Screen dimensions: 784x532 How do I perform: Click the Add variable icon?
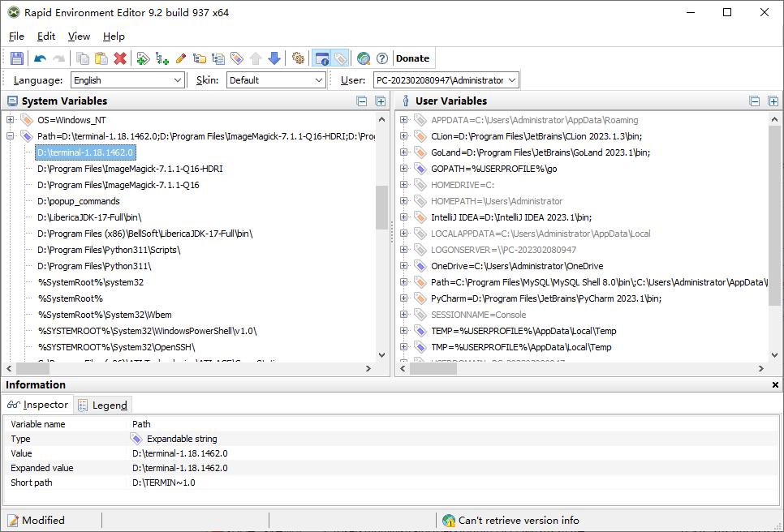(x=142, y=58)
